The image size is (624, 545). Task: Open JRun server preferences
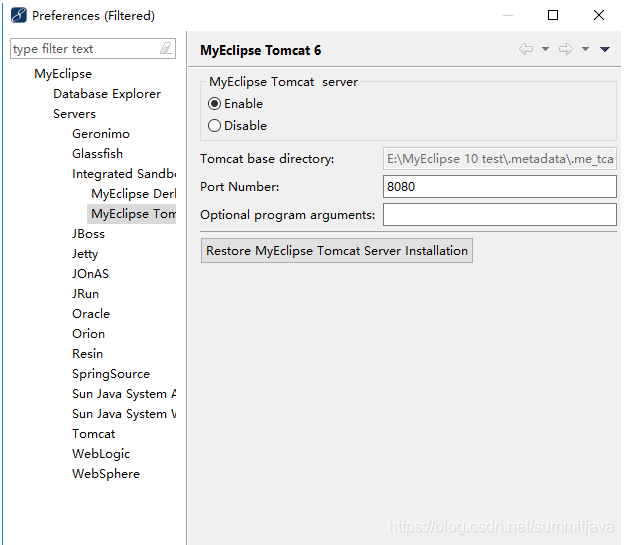point(85,294)
